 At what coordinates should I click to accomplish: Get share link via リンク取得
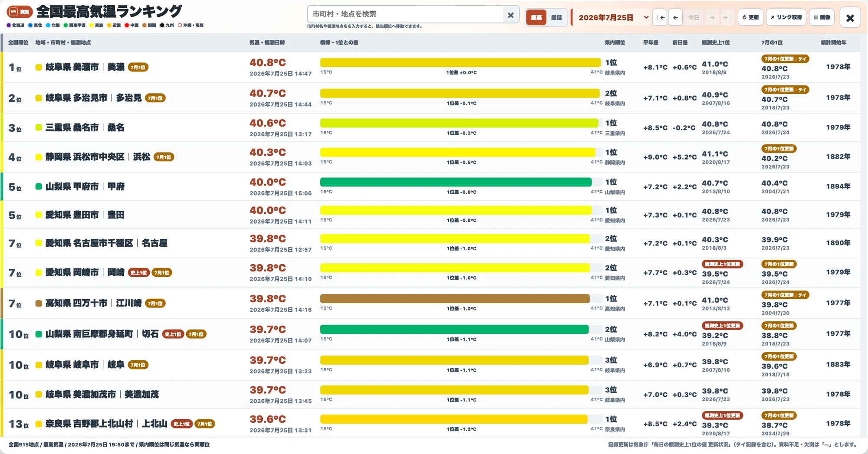pyautogui.click(x=786, y=17)
